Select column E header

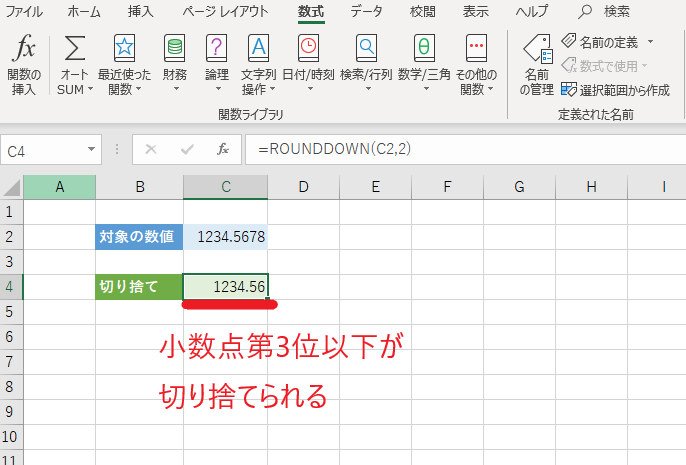click(x=375, y=187)
